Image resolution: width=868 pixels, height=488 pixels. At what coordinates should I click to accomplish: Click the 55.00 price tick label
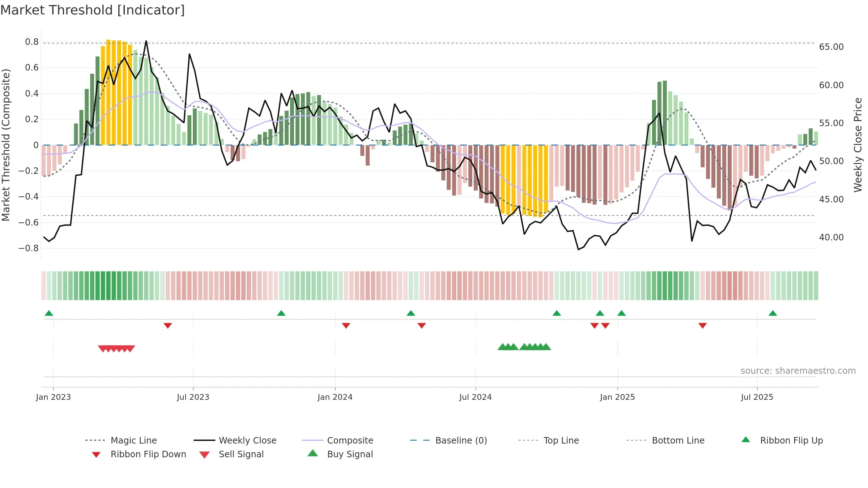831,123
